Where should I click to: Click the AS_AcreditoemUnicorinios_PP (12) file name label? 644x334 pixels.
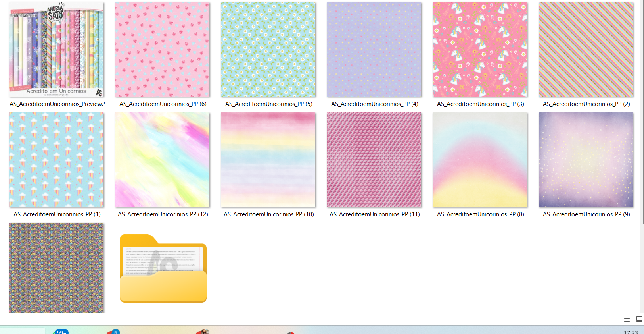tap(163, 214)
